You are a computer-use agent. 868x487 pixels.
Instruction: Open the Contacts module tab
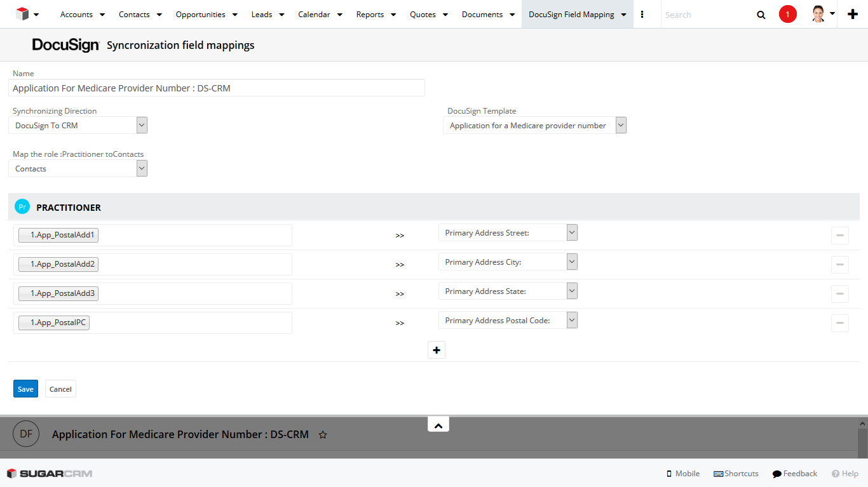[134, 15]
